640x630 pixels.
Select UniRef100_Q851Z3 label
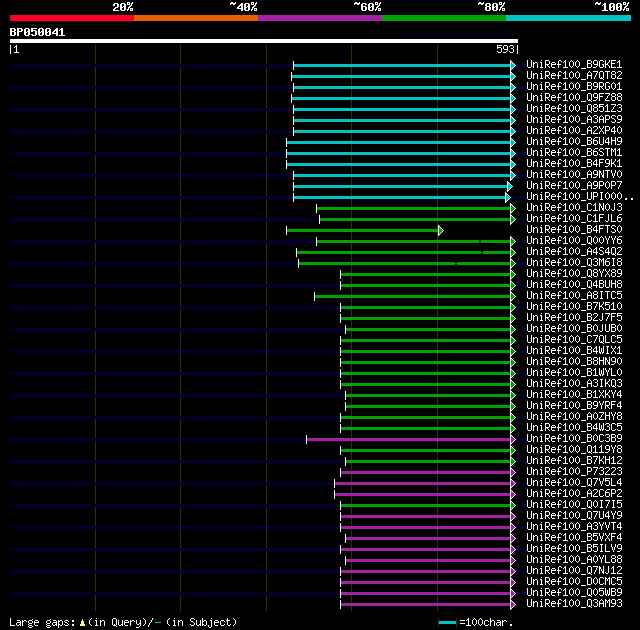(574, 109)
